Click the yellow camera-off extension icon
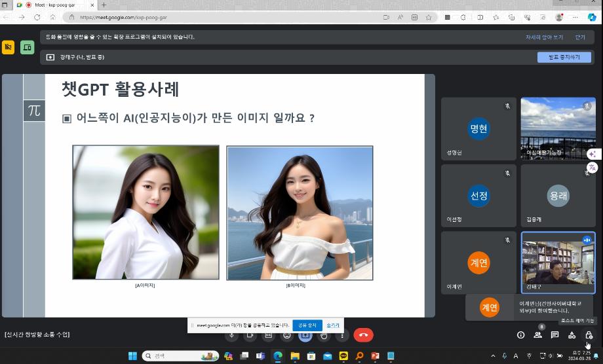This screenshot has height=364, width=603. point(8,47)
